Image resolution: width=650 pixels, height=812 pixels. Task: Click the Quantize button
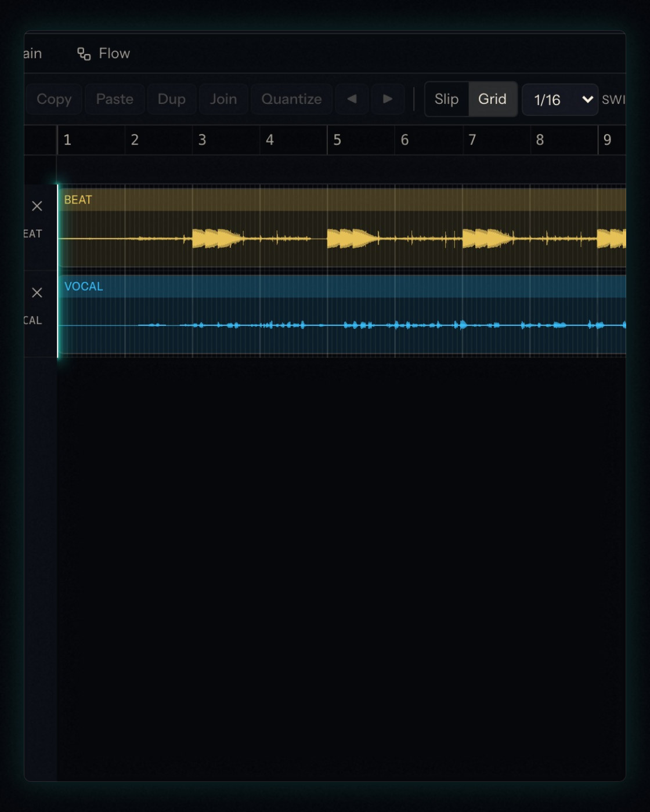click(291, 99)
